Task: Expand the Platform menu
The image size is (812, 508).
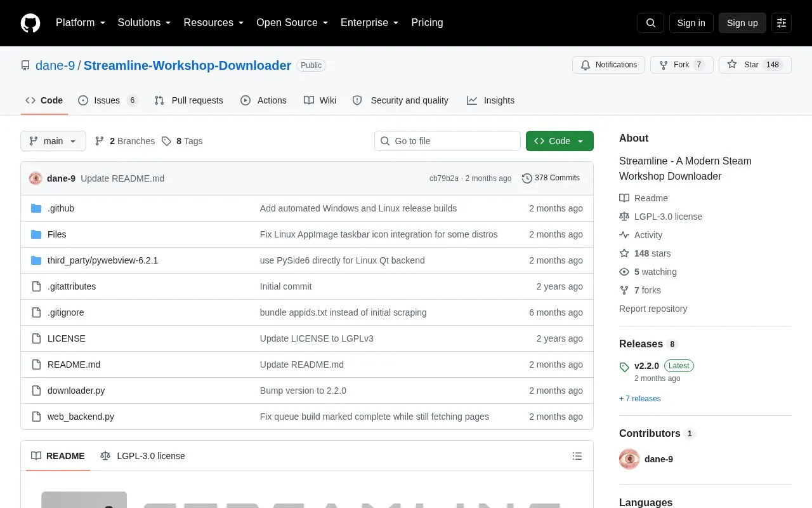Action: coord(81,23)
